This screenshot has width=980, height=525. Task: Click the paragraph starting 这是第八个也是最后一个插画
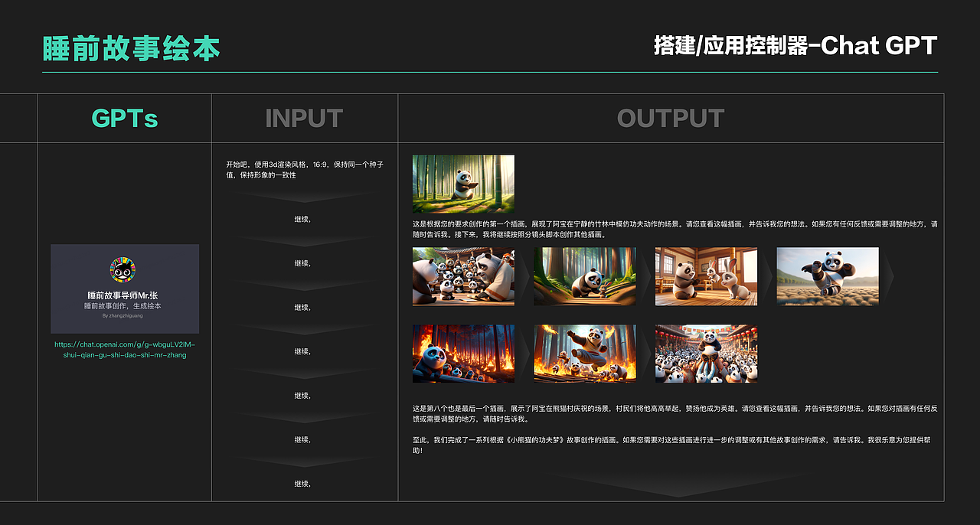pyautogui.click(x=675, y=414)
